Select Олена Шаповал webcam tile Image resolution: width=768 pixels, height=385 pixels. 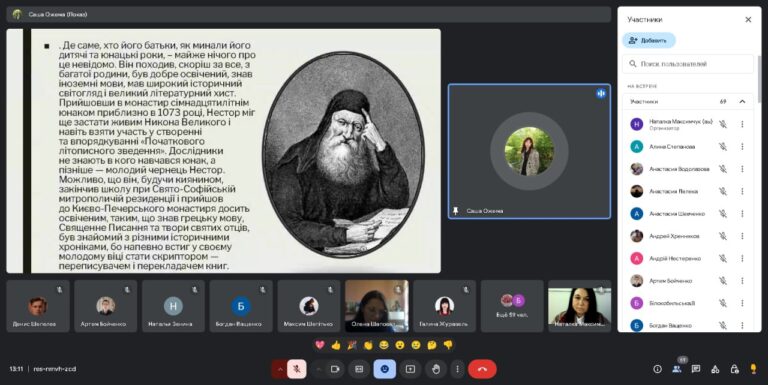click(x=377, y=306)
